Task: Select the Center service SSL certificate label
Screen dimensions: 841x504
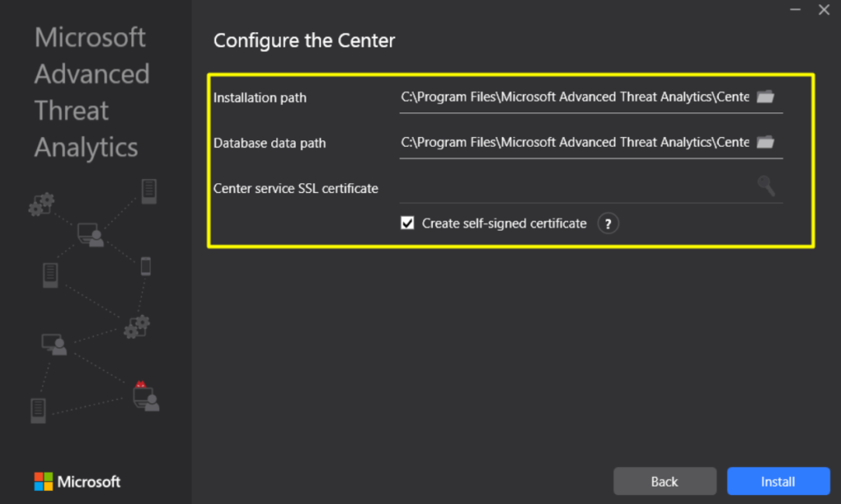Action: 296,188
